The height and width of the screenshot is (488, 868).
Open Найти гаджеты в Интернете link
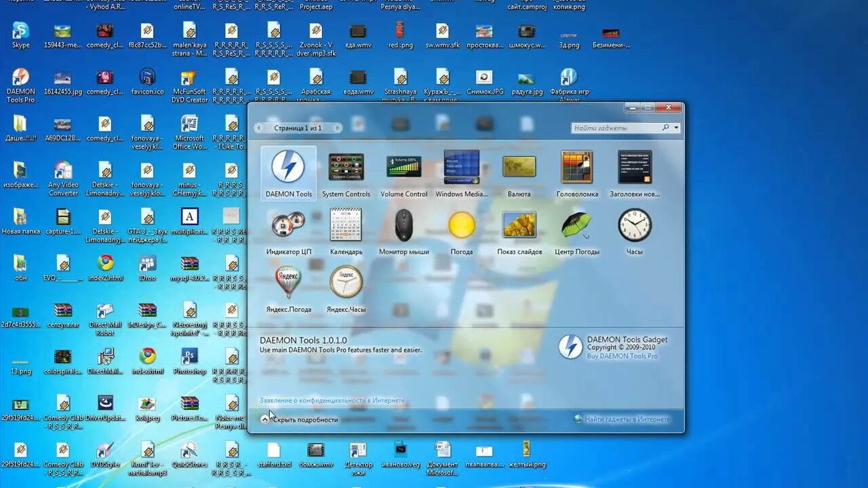point(622,419)
